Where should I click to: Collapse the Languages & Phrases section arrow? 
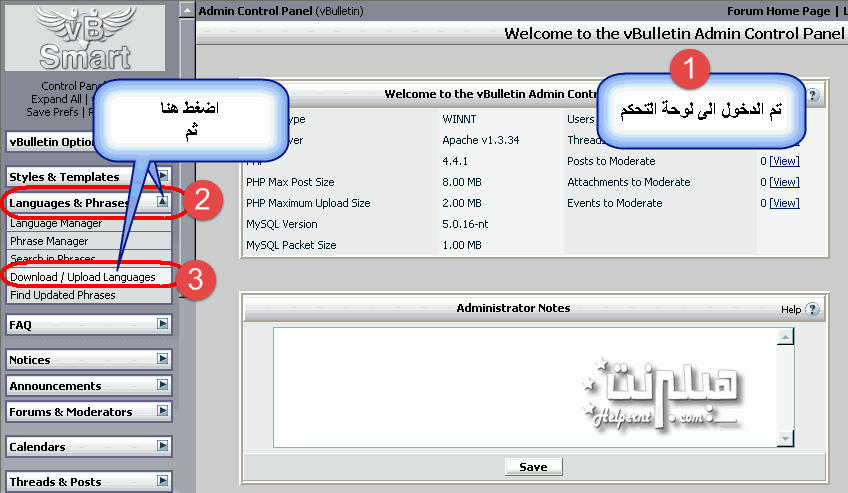(x=163, y=201)
